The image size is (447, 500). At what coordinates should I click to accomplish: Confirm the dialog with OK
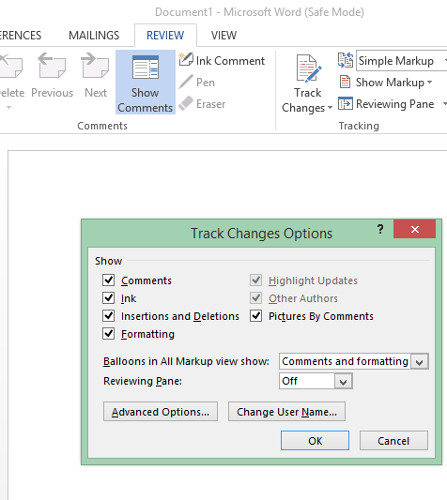(x=315, y=440)
